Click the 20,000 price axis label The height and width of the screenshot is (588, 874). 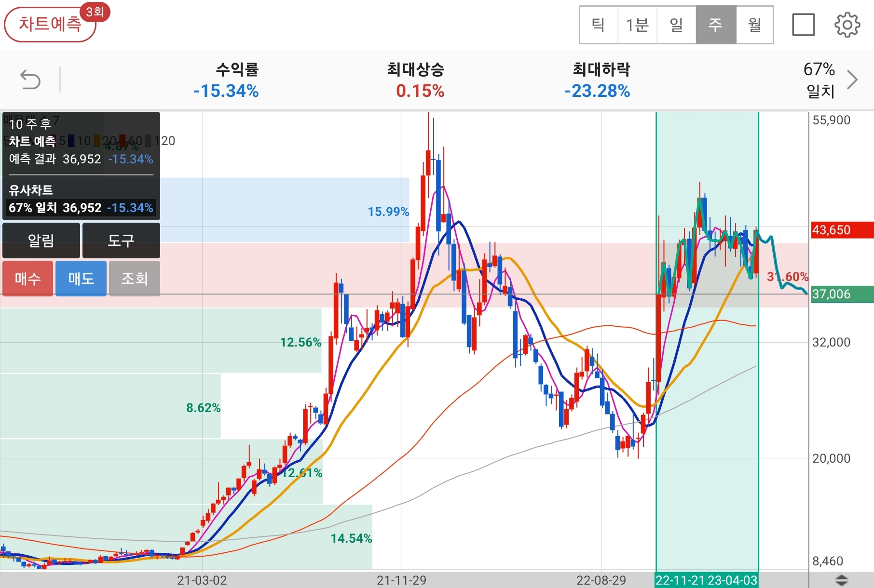click(832, 458)
